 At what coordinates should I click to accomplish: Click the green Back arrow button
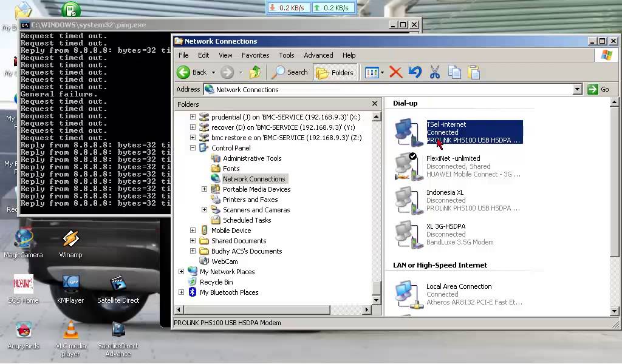(183, 72)
